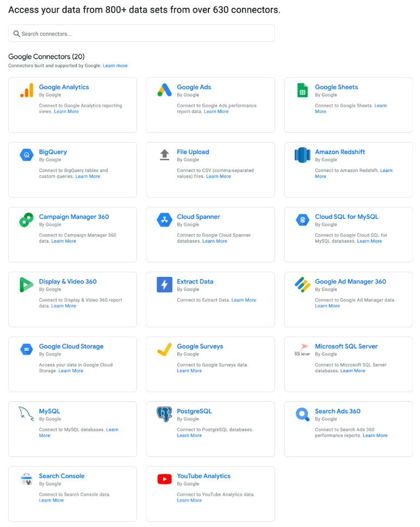This screenshot has height=527, width=420.
Task: Select the Extract Data lightning icon
Action: [x=165, y=285]
